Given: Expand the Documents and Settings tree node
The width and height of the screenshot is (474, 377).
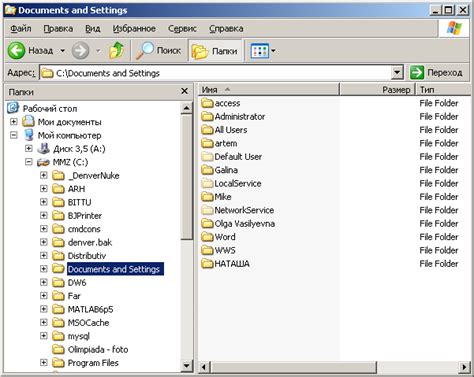Looking at the screenshot, I should [x=44, y=269].
